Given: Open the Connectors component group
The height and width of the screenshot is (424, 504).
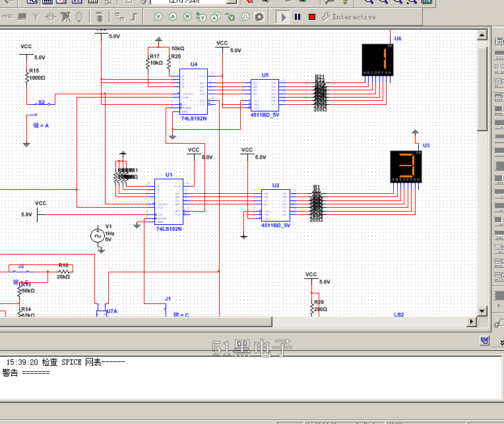Looking at the screenshot, I should pos(80,16).
